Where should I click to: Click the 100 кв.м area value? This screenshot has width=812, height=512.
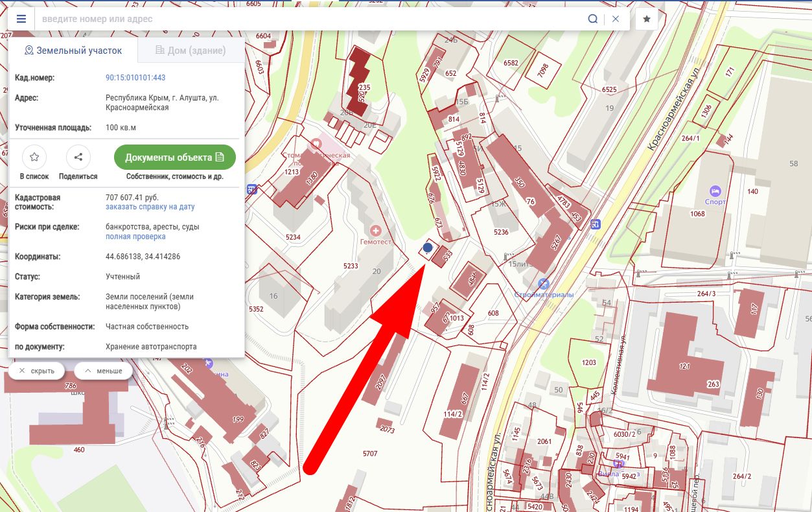point(121,128)
